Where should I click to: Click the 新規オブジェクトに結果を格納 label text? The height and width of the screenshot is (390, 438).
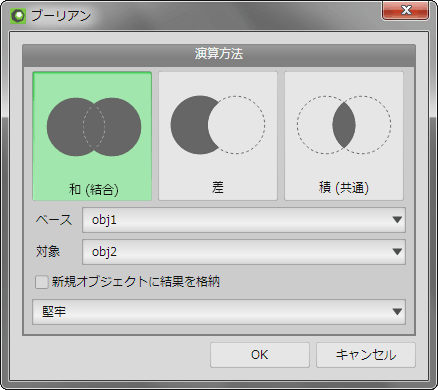[136, 282]
